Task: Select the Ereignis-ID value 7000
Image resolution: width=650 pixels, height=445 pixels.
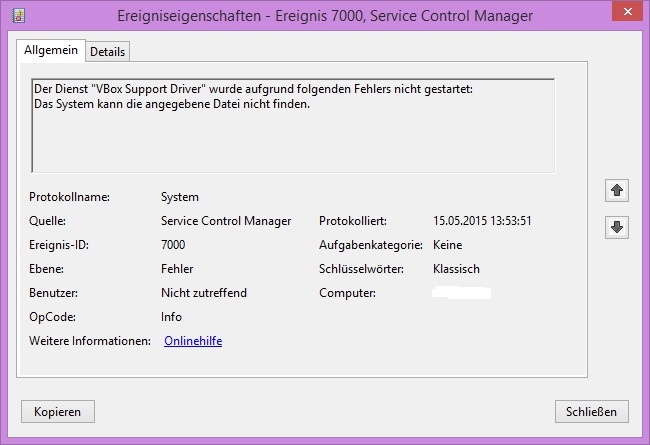Action: 173,245
